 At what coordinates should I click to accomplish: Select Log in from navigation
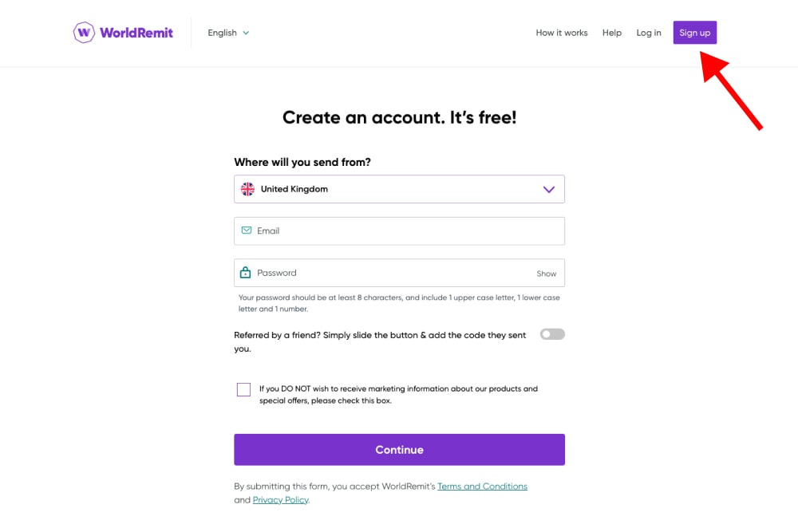(x=649, y=33)
